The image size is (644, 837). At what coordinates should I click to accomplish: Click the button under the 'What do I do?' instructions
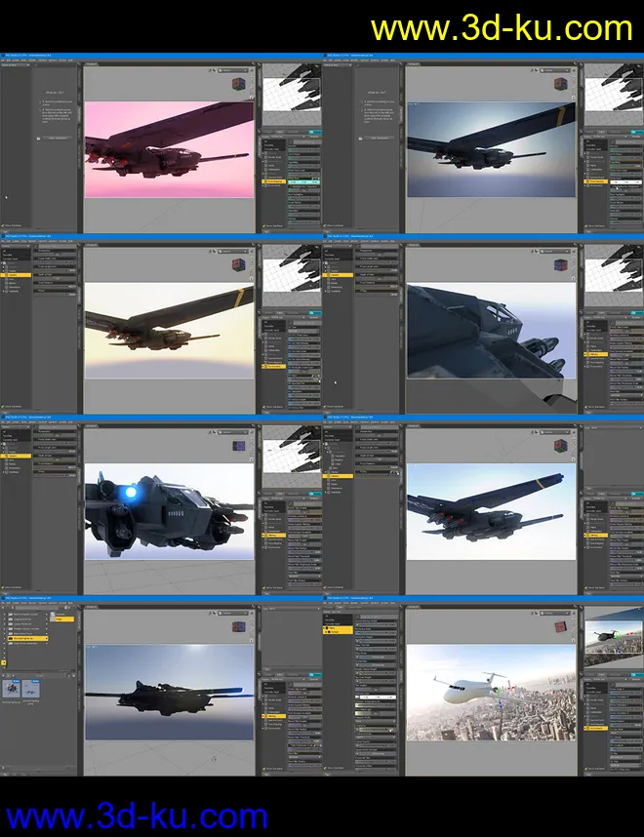(x=56, y=138)
